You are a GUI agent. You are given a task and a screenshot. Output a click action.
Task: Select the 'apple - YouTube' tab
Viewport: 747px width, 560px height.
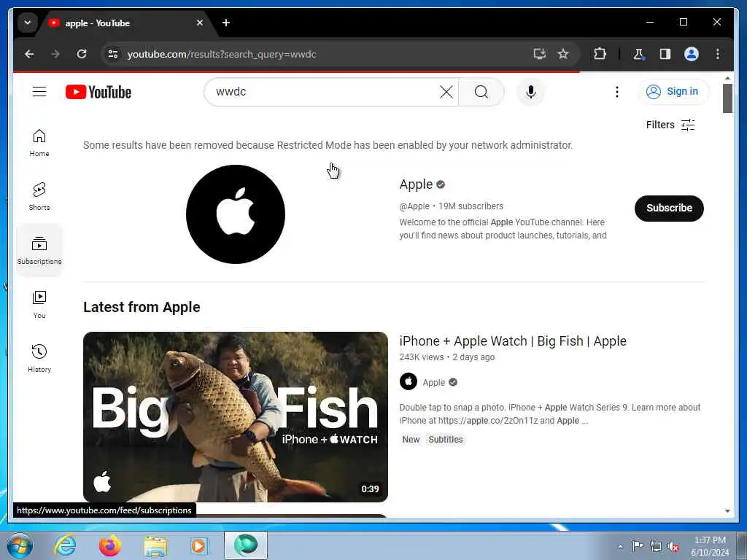(x=125, y=23)
